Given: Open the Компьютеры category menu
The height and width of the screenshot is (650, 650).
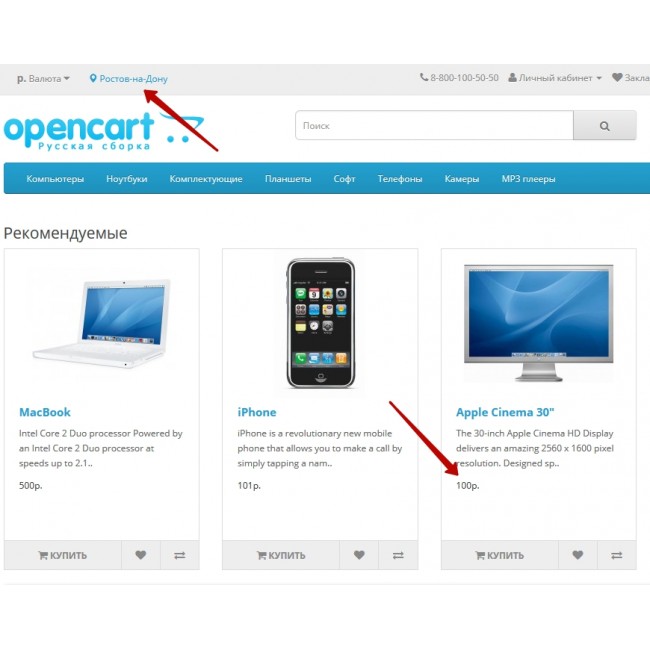Looking at the screenshot, I should point(55,179).
